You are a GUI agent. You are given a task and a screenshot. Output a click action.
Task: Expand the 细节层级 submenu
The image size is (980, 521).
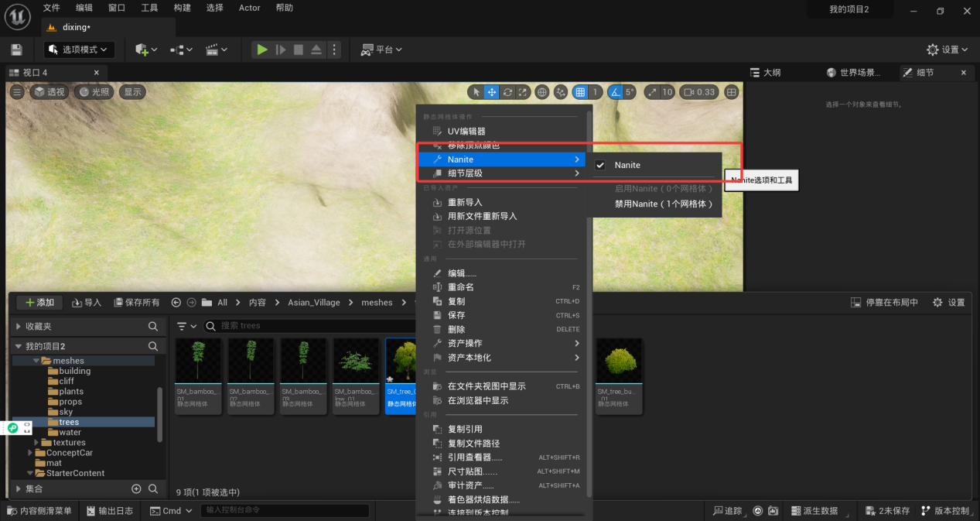click(x=501, y=173)
